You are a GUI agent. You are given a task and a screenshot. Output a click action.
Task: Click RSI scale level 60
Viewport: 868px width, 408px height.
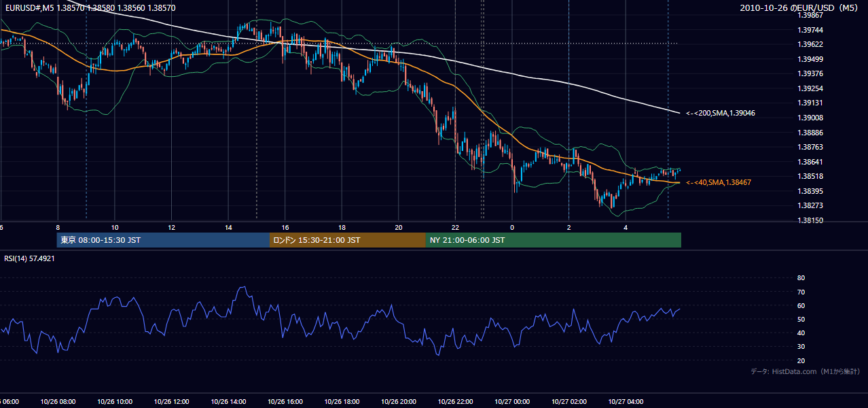pos(801,305)
